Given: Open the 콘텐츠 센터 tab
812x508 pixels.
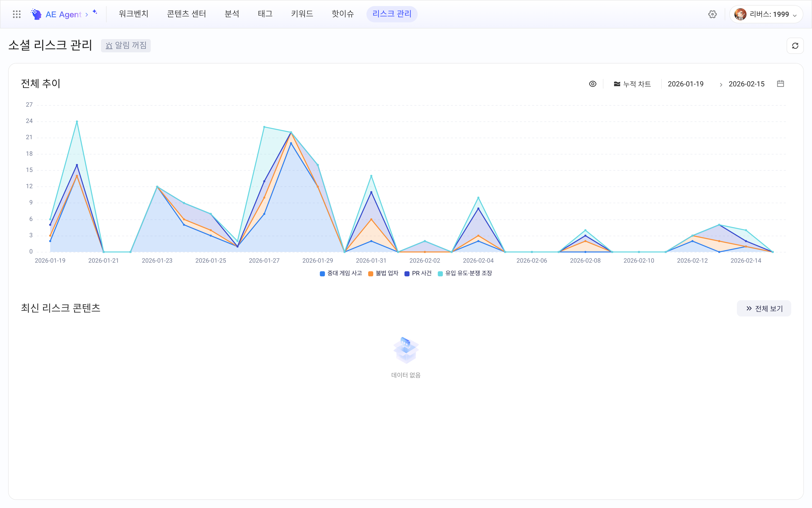Looking at the screenshot, I should (x=186, y=14).
